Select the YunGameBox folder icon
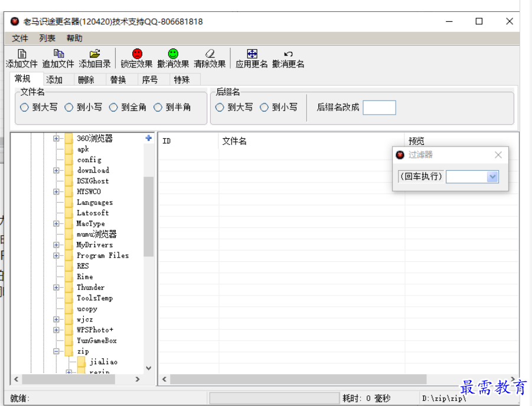 69,340
